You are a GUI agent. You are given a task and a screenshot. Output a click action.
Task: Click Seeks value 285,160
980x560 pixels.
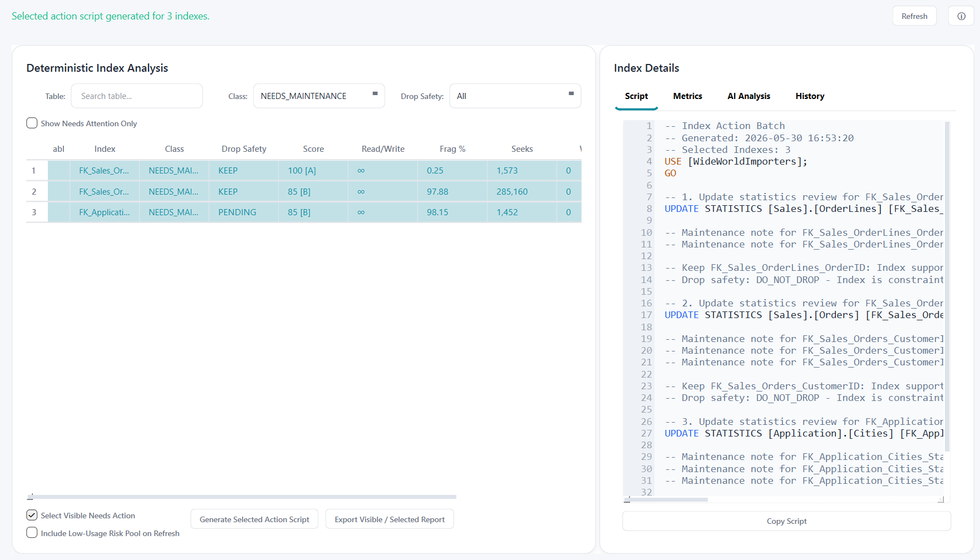coord(522,191)
